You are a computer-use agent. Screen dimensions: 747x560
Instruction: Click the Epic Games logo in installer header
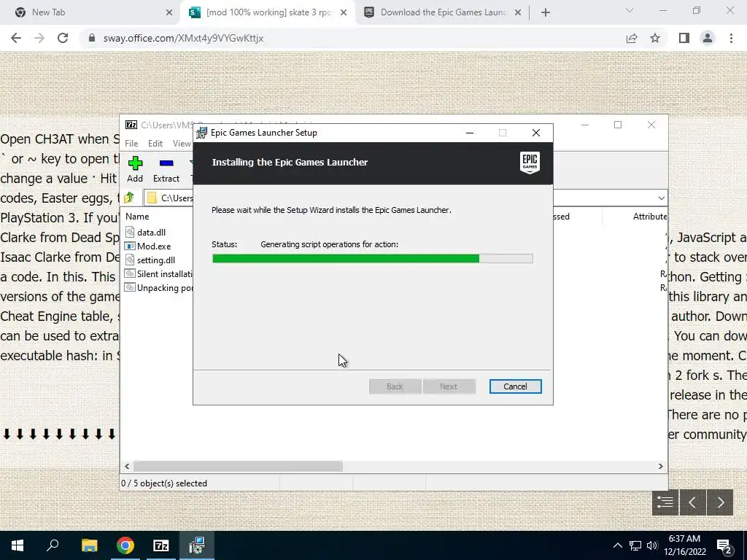pos(530,163)
